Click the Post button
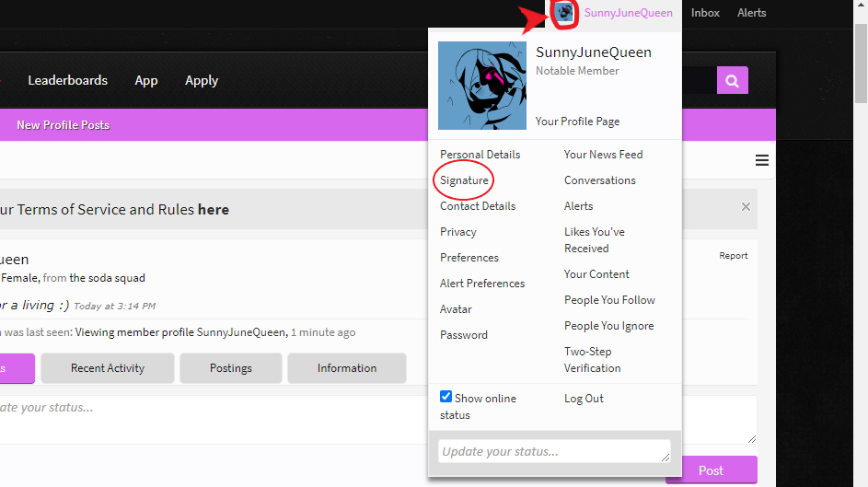This screenshot has width=868, height=487. 711,470
